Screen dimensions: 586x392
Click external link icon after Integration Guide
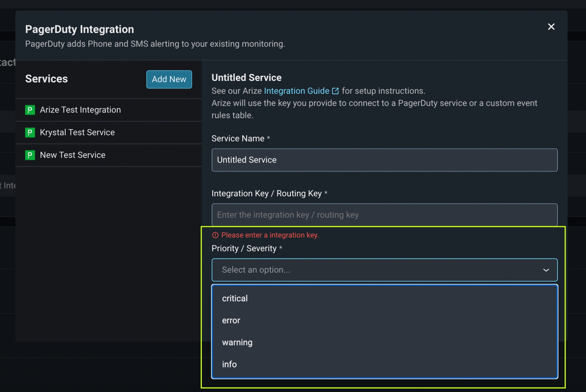(x=335, y=91)
